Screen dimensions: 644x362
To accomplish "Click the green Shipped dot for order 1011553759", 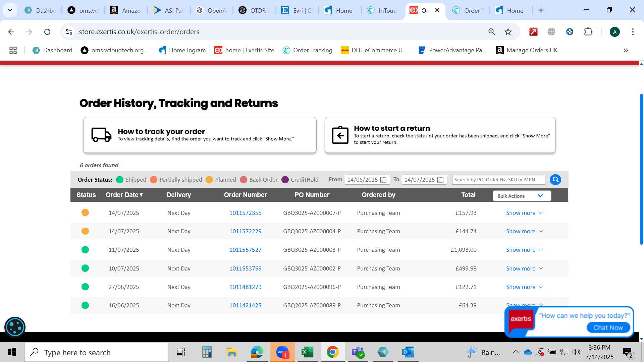I will tap(85, 268).
